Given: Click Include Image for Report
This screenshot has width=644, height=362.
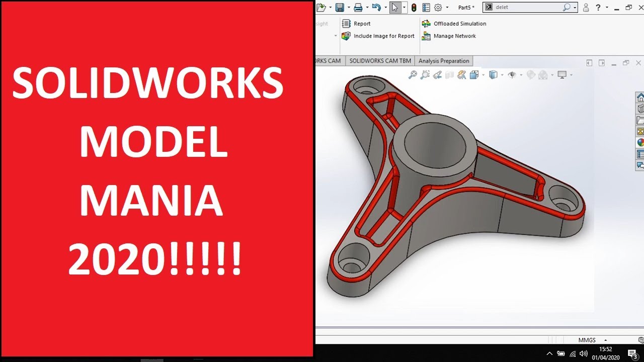Looking at the screenshot, I should click(x=378, y=36).
